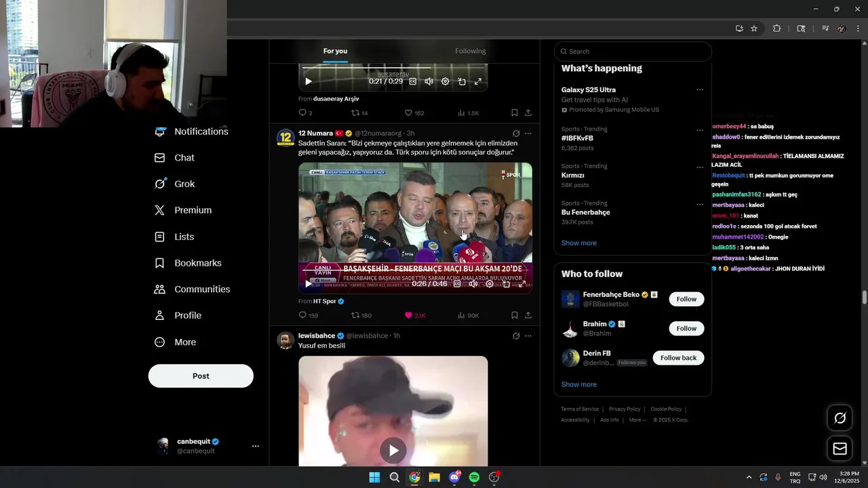Play the dusaneray Arşiv video
868x488 pixels.
[309, 81]
